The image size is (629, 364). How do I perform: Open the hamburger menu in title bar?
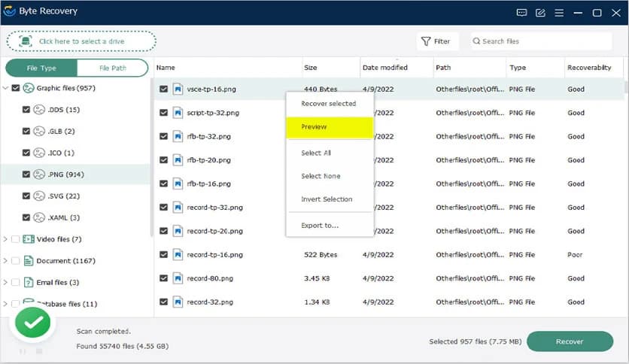pos(559,13)
